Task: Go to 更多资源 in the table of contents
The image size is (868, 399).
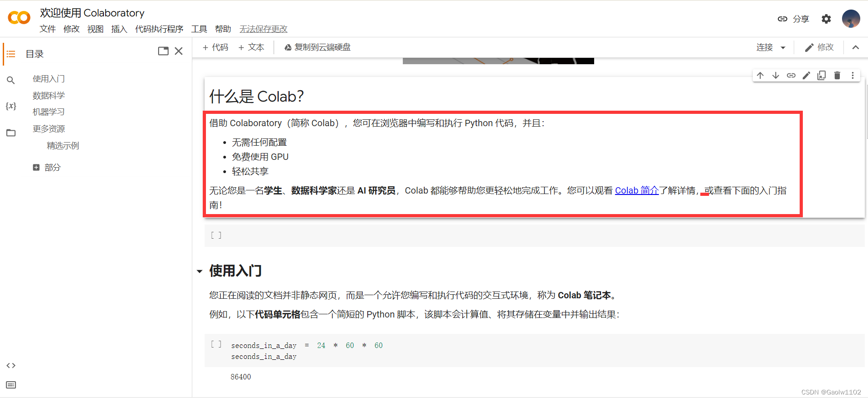Action: (x=49, y=129)
